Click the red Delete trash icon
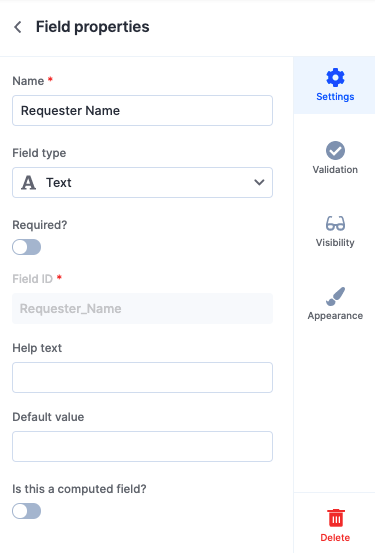 click(335, 518)
